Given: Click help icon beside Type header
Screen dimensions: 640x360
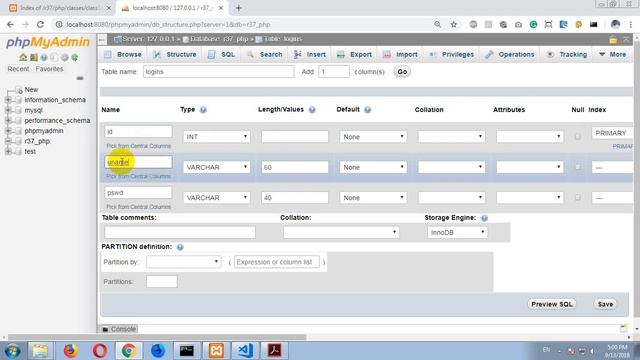Looking at the screenshot, I should click(x=203, y=110).
